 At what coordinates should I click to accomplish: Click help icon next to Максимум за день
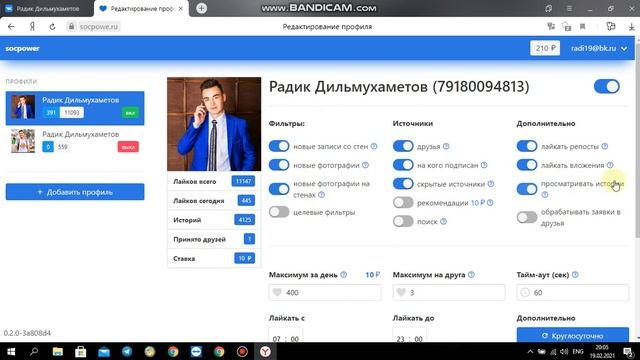344,275
